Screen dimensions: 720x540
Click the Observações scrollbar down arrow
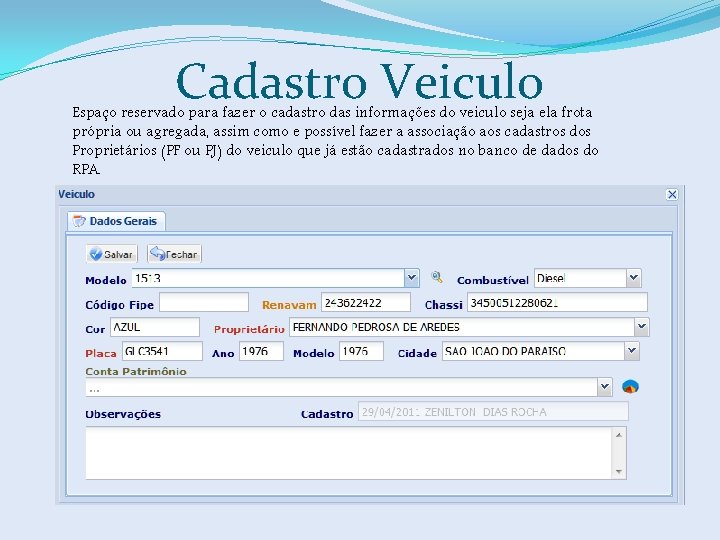coord(619,472)
